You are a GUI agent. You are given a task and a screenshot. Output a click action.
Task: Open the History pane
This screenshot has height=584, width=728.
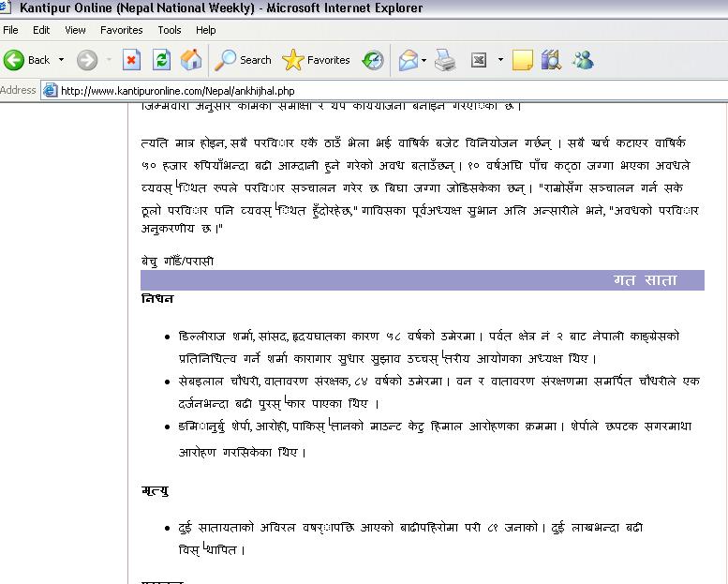373,60
